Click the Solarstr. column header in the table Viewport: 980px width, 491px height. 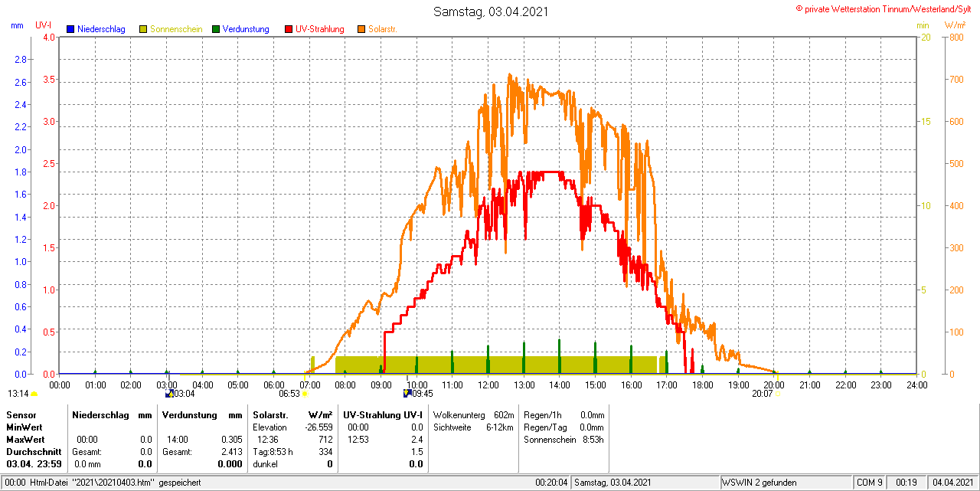[x=269, y=414]
